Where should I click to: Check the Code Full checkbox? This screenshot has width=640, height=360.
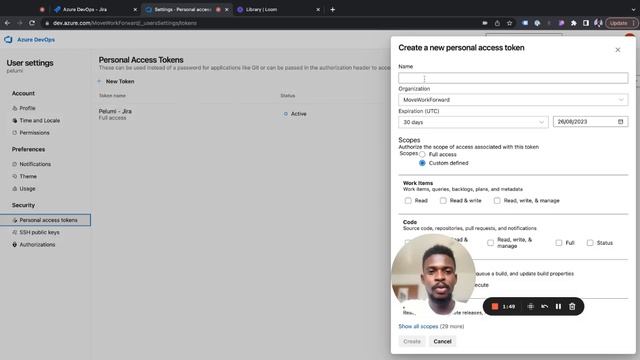558,243
